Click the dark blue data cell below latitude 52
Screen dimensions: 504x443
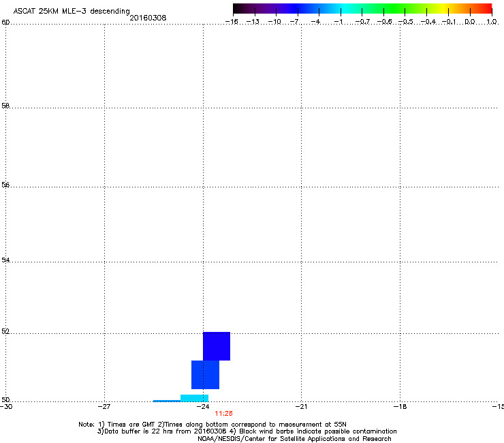[x=217, y=346]
